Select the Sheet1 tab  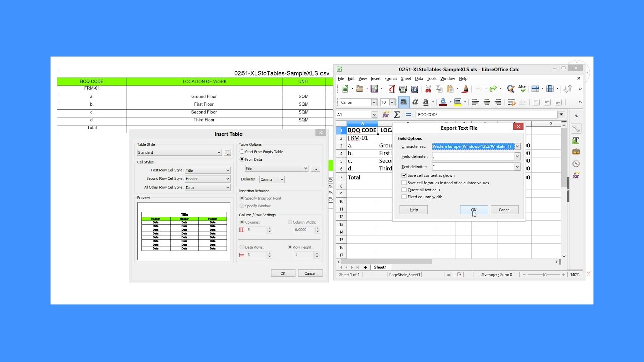pos(380,267)
